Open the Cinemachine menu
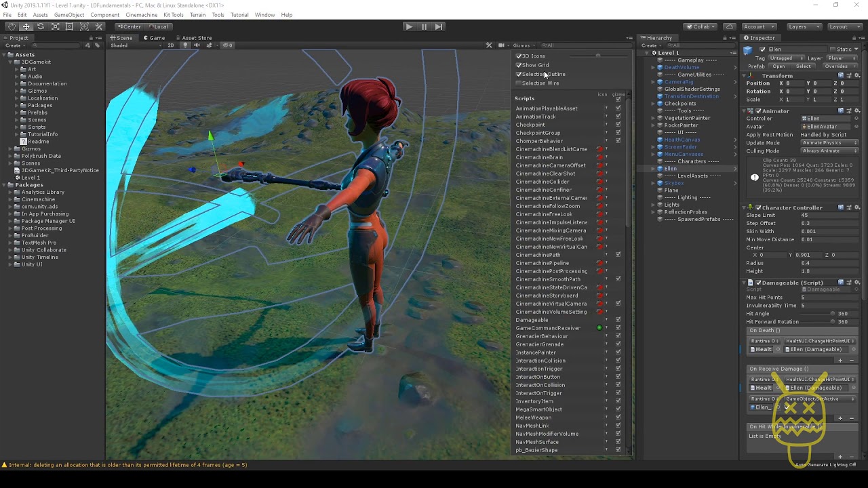868x488 pixels. coord(141,15)
